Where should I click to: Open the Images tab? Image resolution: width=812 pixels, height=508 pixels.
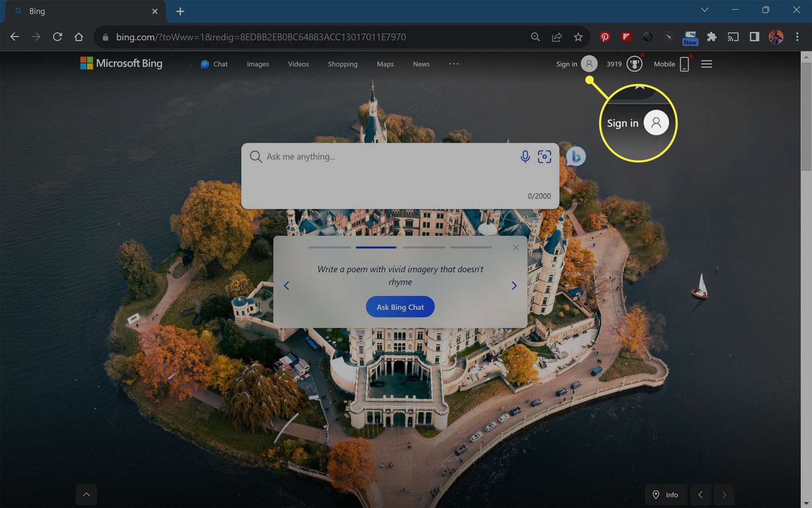tap(258, 64)
